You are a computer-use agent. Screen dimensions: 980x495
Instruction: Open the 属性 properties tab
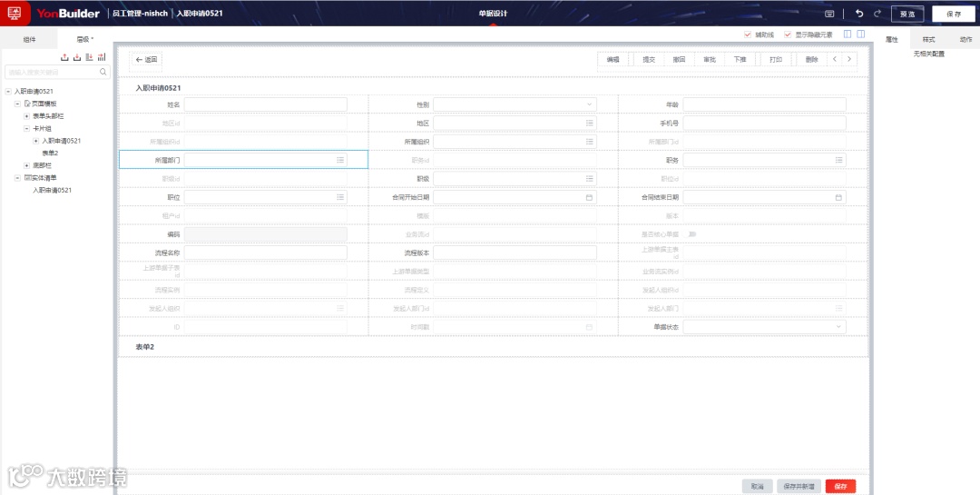[x=891, y=39]
